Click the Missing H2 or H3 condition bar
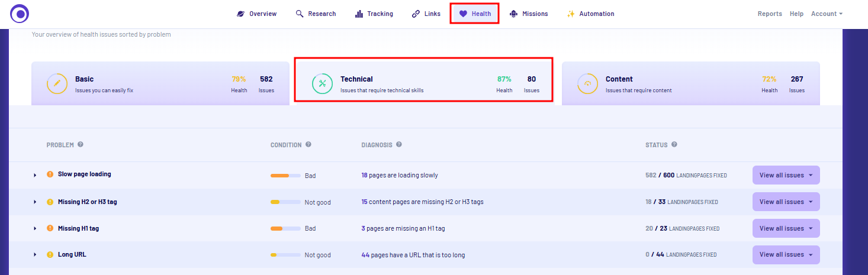Viewport: 868px width, 275px height. pos(285,202)
